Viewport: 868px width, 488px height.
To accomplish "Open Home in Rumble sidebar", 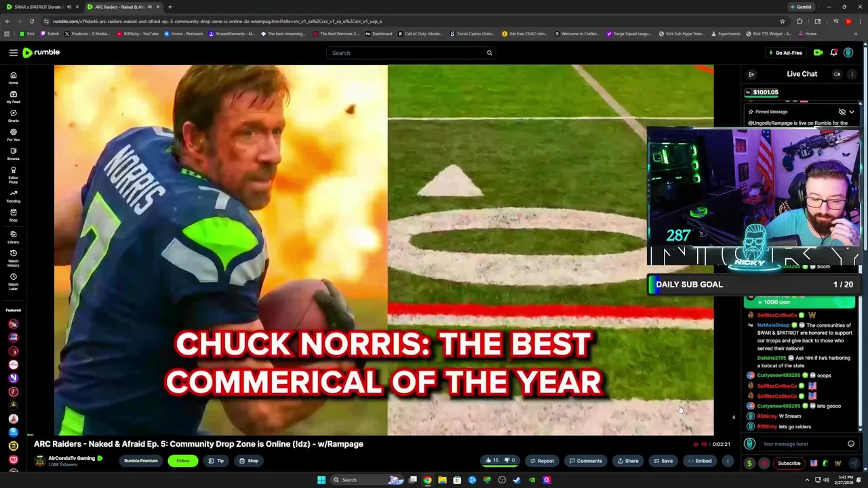I will pos(13,78).
